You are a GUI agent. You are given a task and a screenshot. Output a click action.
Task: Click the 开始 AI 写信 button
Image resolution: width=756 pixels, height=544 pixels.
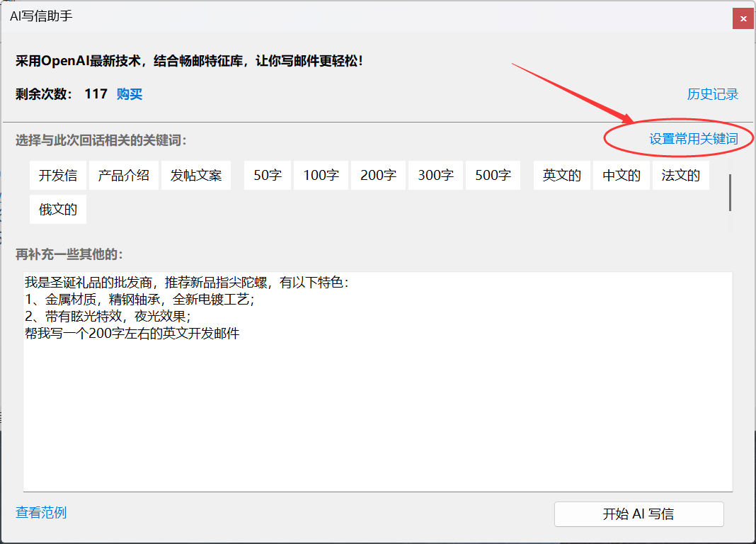pyautogui.click(x=638, y=514)
